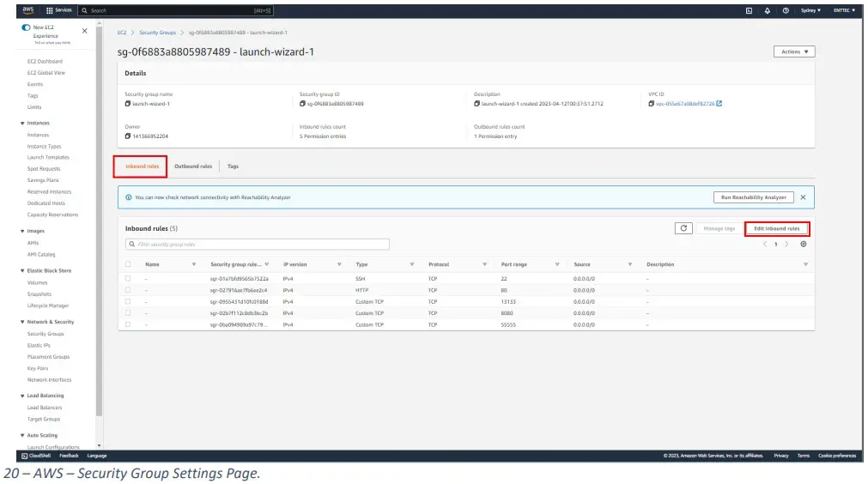Open the CloudShell icon in top bar
868x484 pixels.
[749, 10]
